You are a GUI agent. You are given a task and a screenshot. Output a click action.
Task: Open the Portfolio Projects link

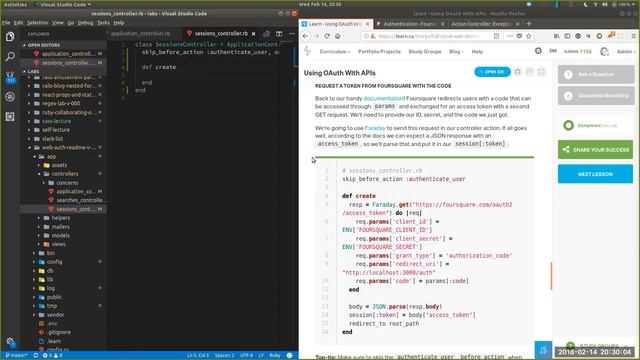coord(379,52)
